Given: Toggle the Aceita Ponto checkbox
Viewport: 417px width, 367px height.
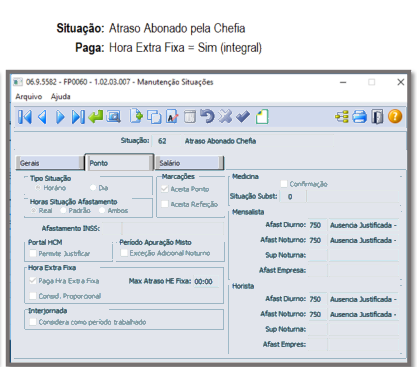Looking at the screenshot, I should (165, 189).
